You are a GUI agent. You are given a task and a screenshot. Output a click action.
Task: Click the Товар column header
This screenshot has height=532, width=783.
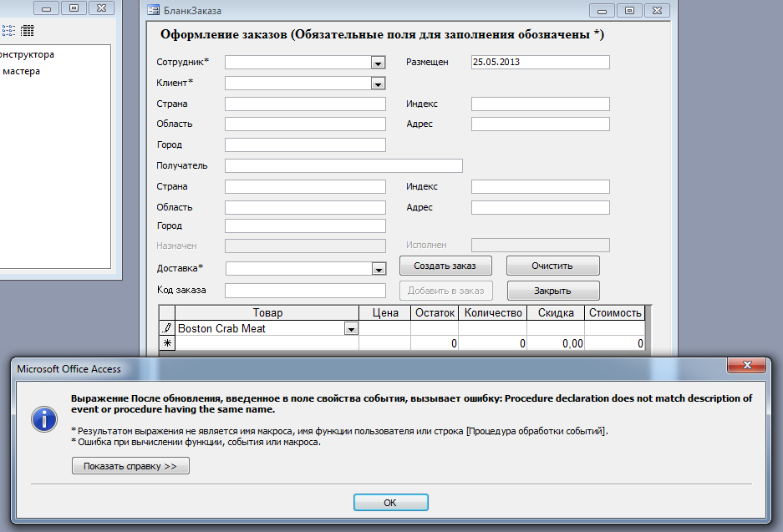click(267, 313)
